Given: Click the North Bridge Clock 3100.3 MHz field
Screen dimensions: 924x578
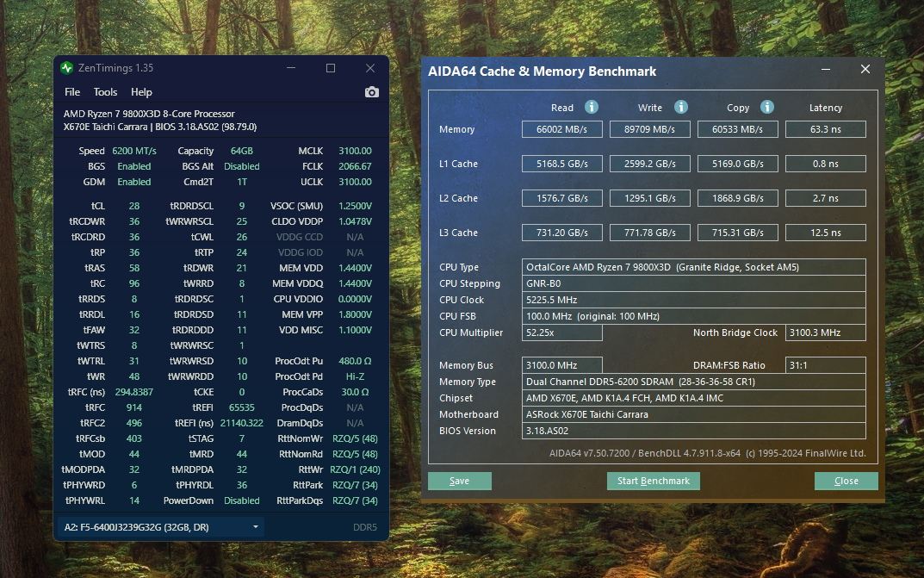Looking at the screenshot, I should click(x=826, y=333).
